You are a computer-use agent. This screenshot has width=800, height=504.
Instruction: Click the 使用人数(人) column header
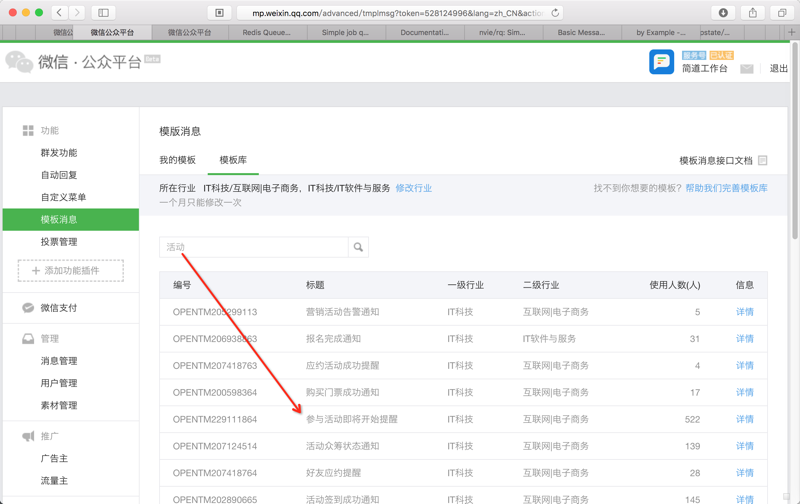coord(674,285)
